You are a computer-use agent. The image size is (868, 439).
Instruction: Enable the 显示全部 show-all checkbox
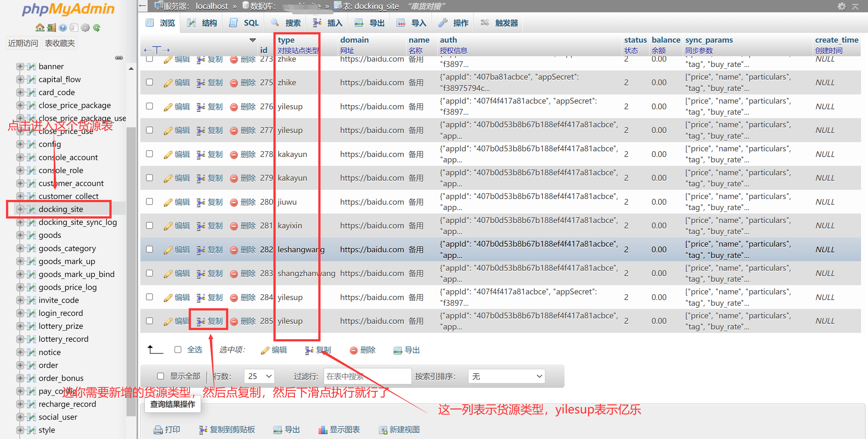[160, 376]
